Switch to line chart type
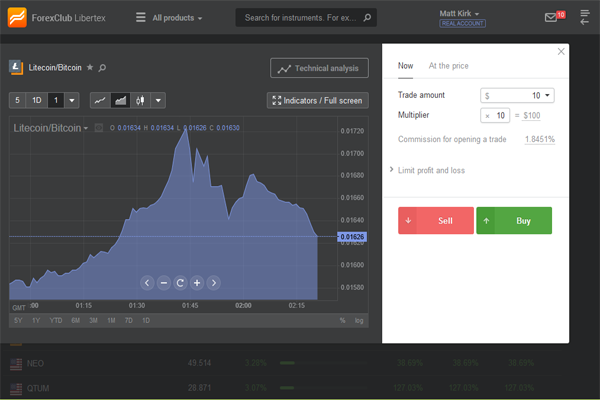 (x=100, y=100)
